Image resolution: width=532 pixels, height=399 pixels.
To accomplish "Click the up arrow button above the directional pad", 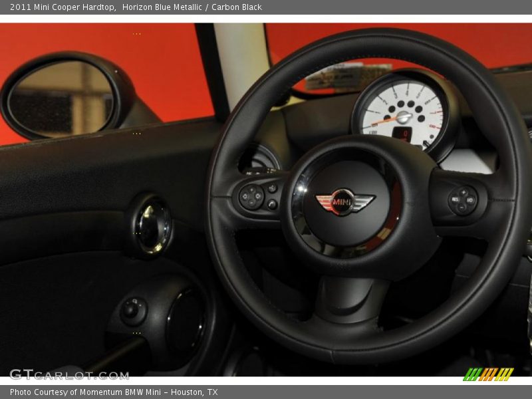I will pos(251,190).
